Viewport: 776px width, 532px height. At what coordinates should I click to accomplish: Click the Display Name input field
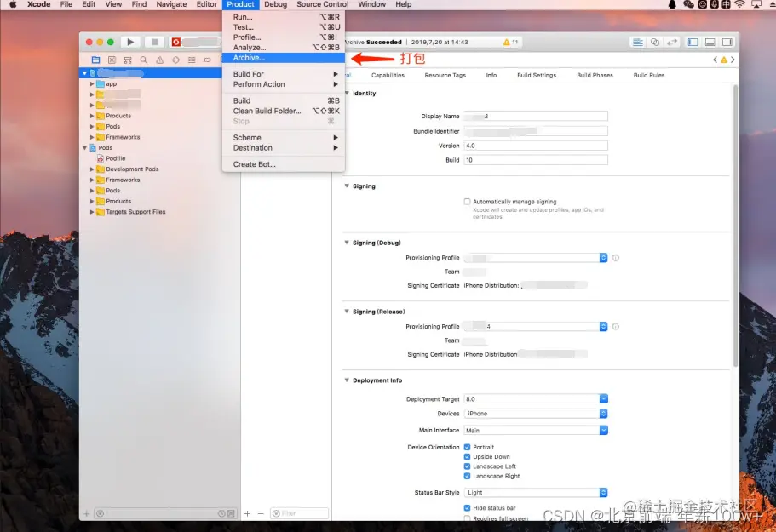536,117
